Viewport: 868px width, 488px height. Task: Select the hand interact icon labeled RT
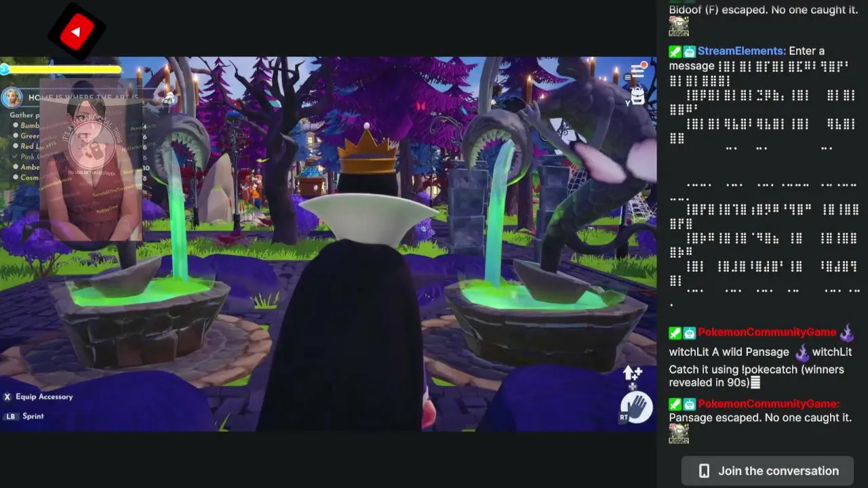tap(636, 408)
